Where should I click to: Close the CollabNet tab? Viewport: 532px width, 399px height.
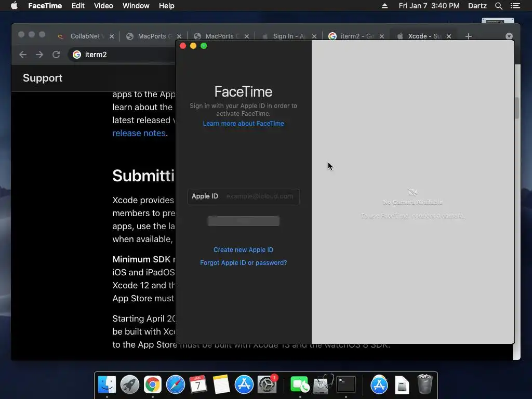click(112, 36)
